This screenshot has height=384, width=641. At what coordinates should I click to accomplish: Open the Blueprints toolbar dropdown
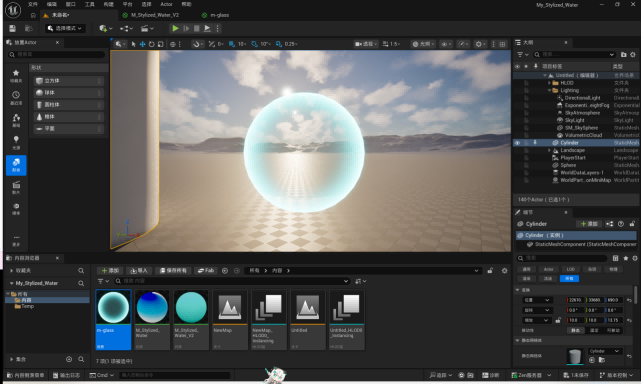click(x=126, y=28)
